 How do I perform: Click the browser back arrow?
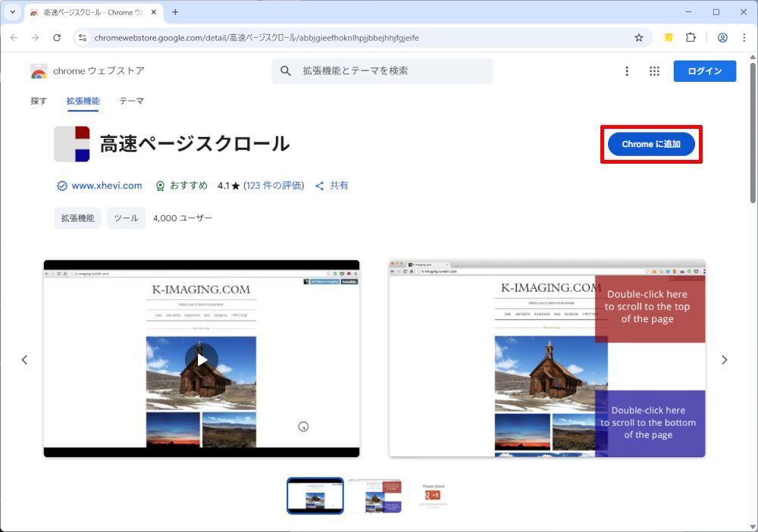(x=14, y=38)
